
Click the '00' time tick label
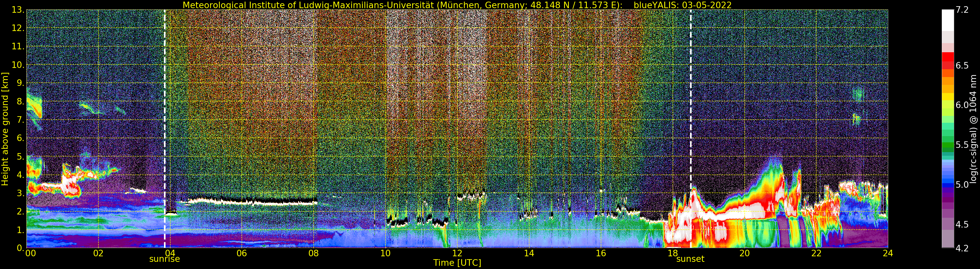[x=30, y=253]
